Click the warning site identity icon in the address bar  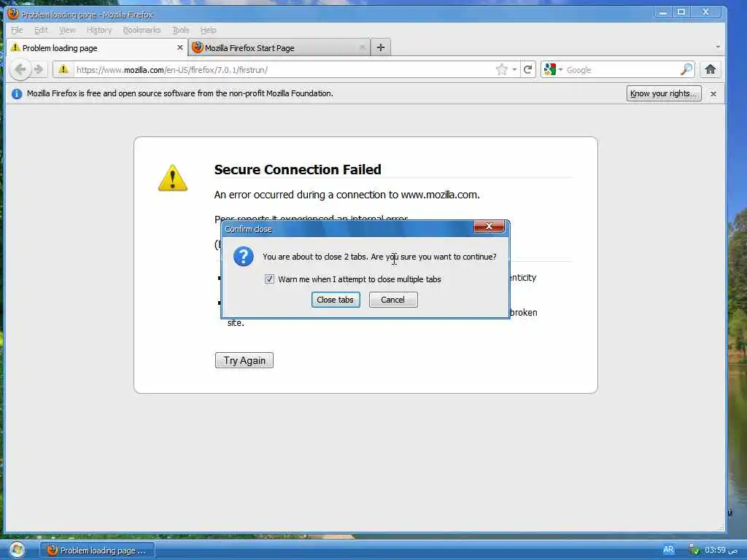pos(63,69)
